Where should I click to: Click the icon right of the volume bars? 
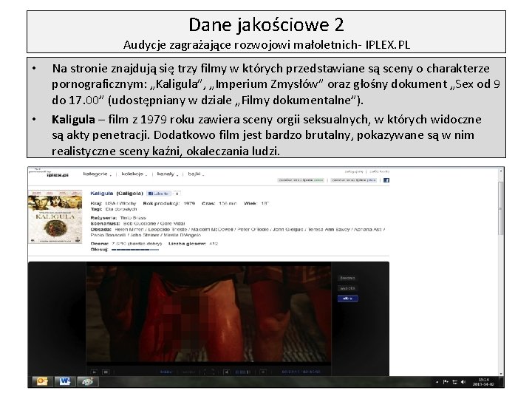pyautogui.click(x=263, y=372)
